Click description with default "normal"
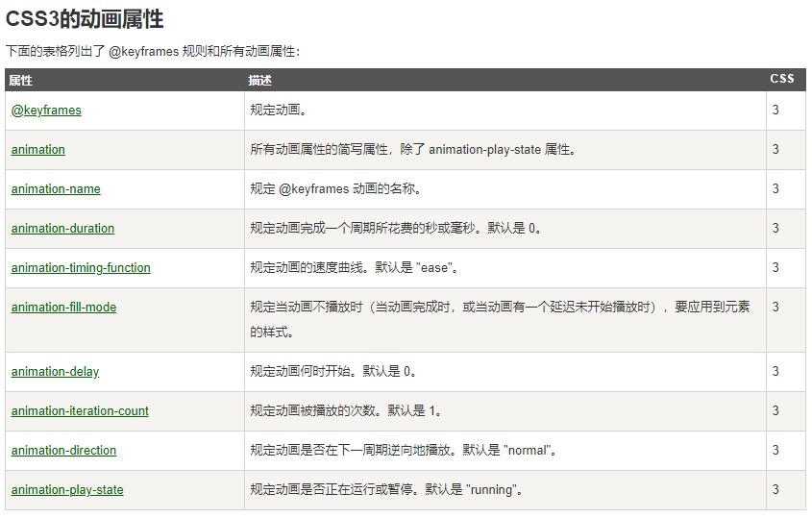 click(x=404, y=450)
